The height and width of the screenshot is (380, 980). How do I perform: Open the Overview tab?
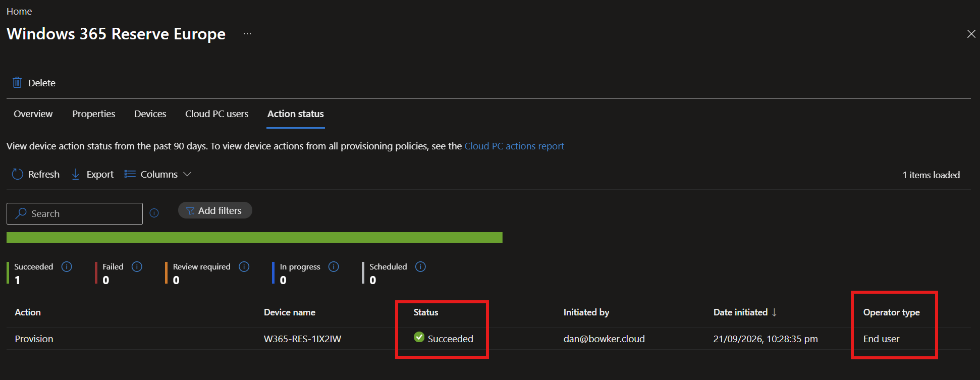[33, 114]
